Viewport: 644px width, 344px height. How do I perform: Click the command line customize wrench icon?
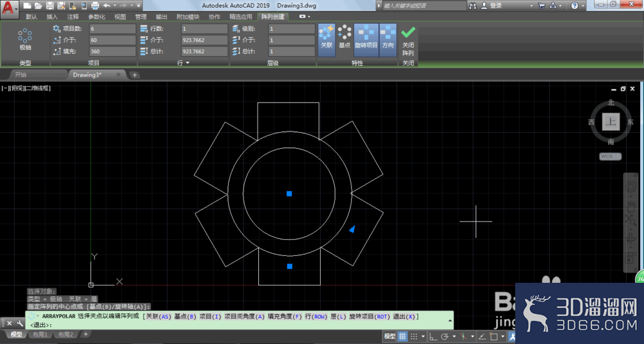pyautogui.click(x=20, y=323)
